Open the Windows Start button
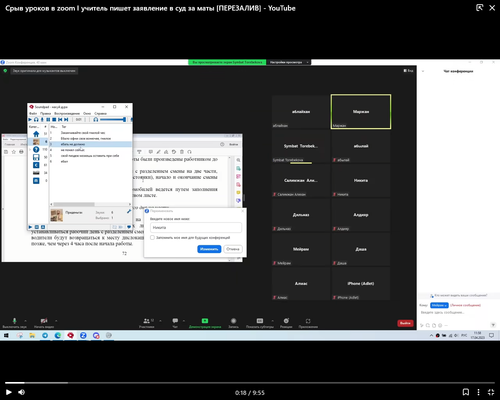500x400 pixels. [6, 335]
